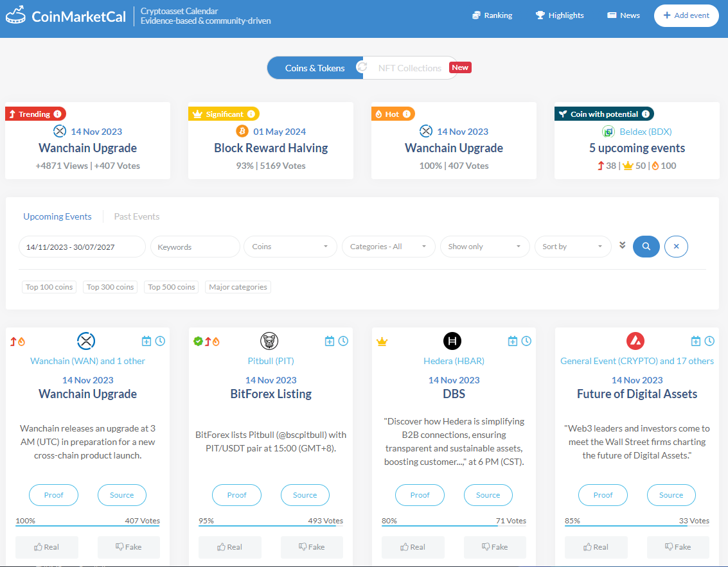Click the 80% confidence bar on DBS card
This screenshot has height=567, width=728.
(454, 526)
